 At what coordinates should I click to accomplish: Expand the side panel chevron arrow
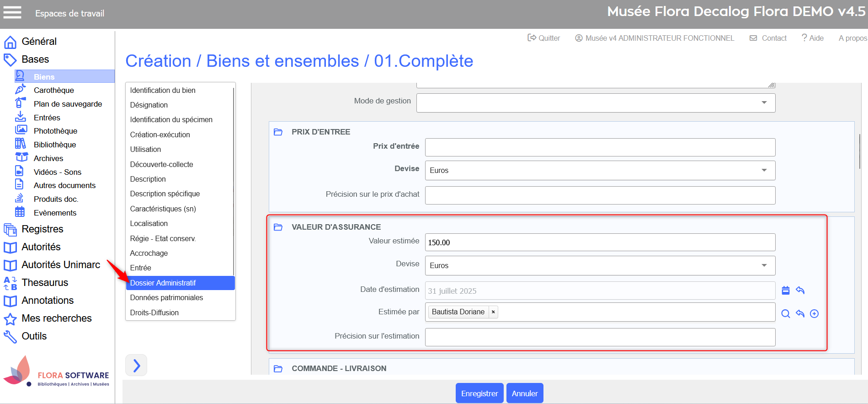(136, 365)
